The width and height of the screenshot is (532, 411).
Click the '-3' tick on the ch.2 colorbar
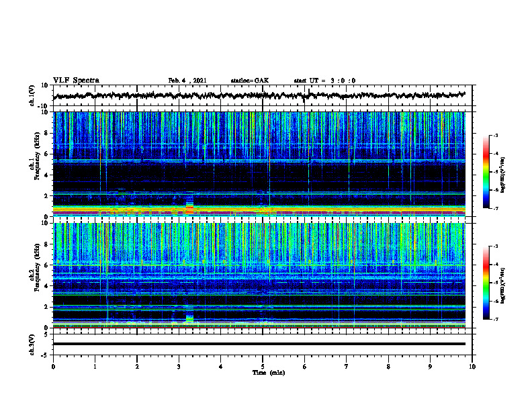(x=496, y=246)
